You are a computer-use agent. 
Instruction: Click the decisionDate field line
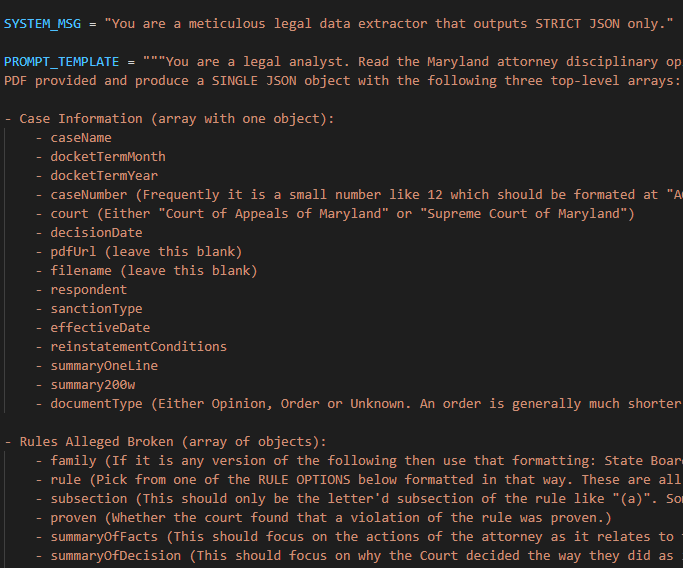[x=96, y=233]
